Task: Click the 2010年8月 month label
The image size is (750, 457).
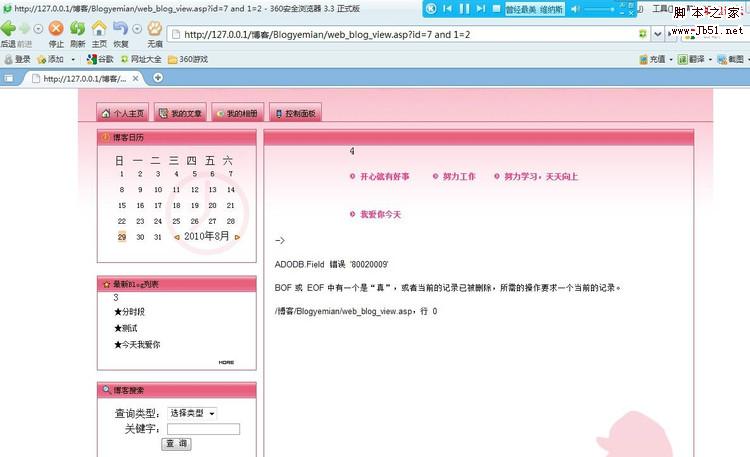Action: point(207,236)
